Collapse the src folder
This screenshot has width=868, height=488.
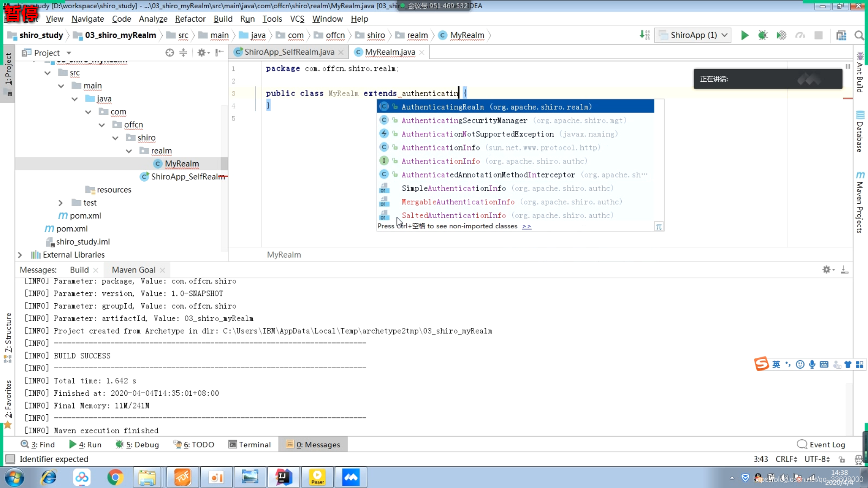[x=47, y=73]
